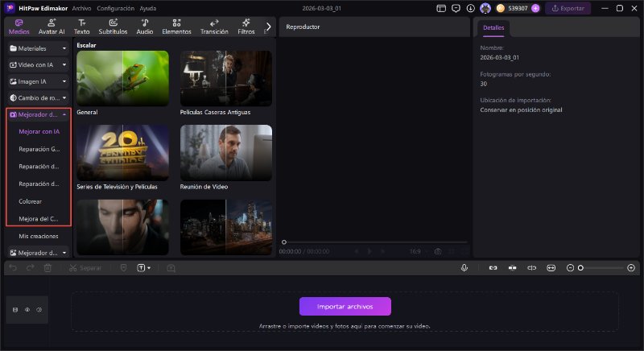Click the undo icon in timeline toolbar
This screenshot has width=644, height=351.
pos(13,267)
